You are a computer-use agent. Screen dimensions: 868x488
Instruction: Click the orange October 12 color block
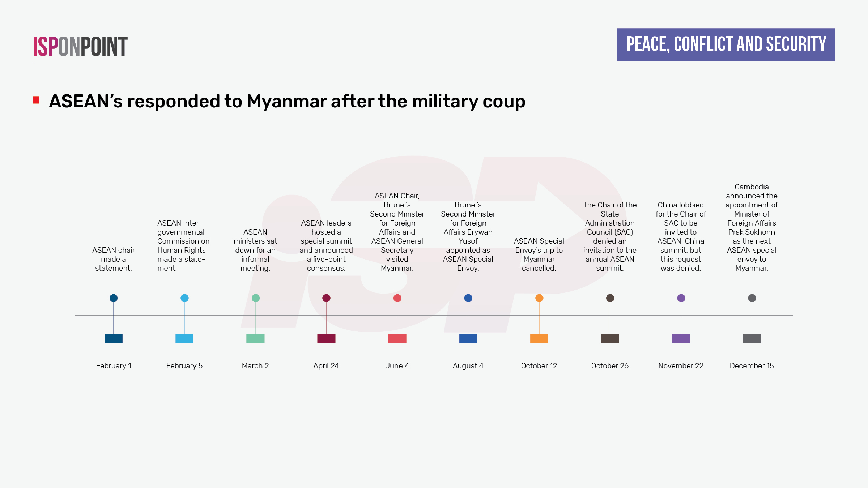[x=539, y=338]
